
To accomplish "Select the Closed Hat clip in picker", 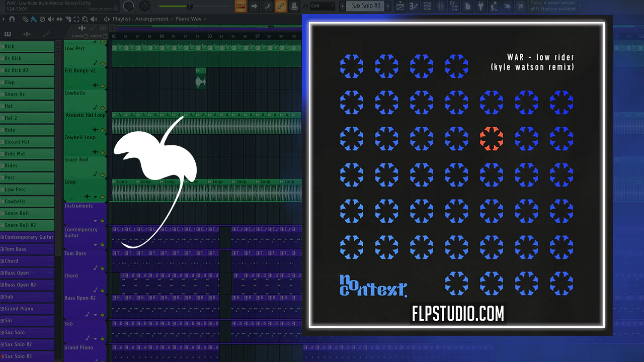I will tap(27, 142).
